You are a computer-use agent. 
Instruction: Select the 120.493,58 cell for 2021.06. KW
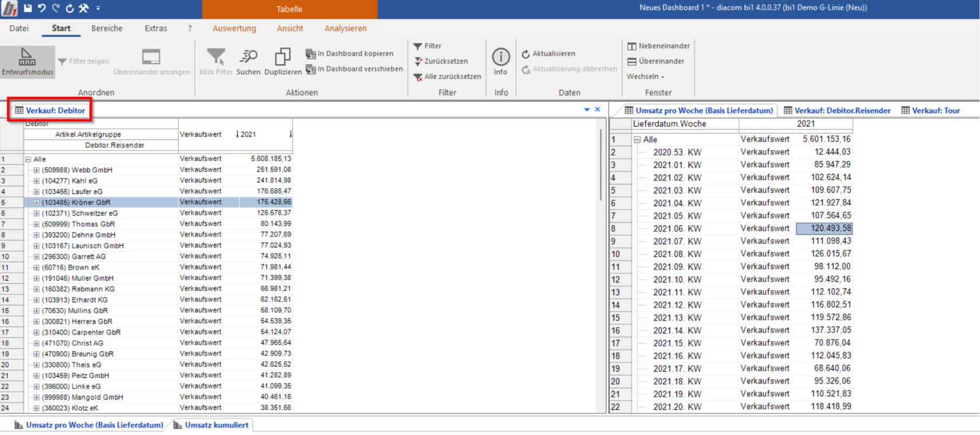tap(824, 228)
